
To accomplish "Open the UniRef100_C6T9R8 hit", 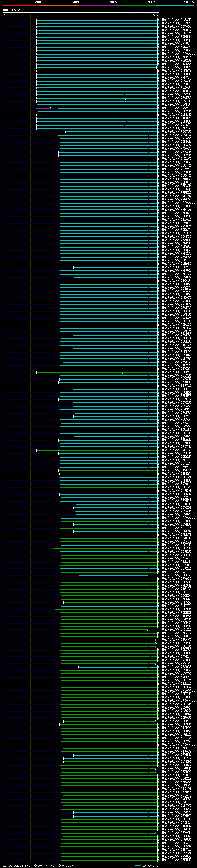I will click(x=176, y=23).
